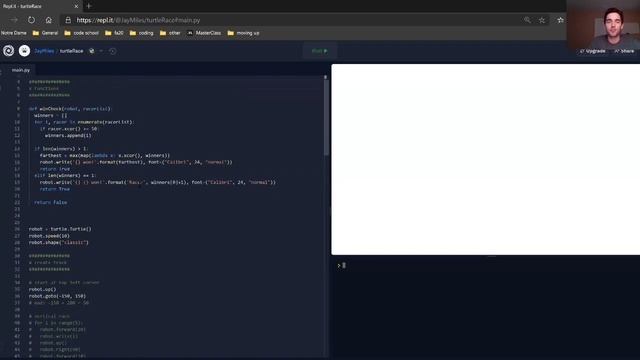Open the browser zoom magnifier icon
Image resolution: width=640 pixels, height=360 pixels.
coord(527,20)
